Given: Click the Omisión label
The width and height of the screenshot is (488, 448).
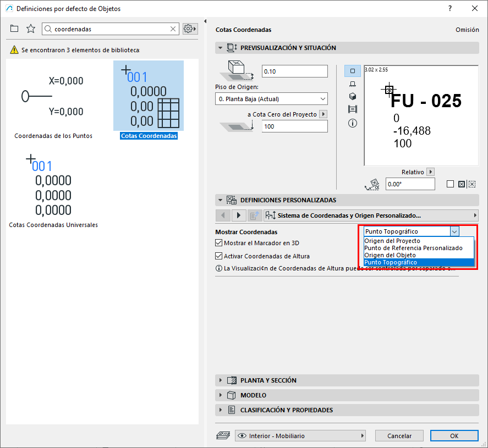Looking at the screenshot, I should [467, 30].
